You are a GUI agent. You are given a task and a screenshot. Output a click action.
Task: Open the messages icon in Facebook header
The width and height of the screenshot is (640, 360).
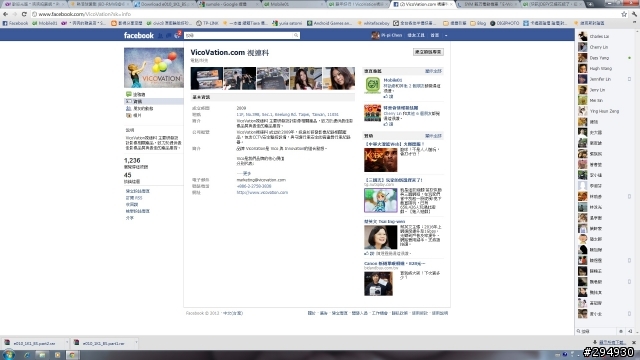[x=169, y=36]
